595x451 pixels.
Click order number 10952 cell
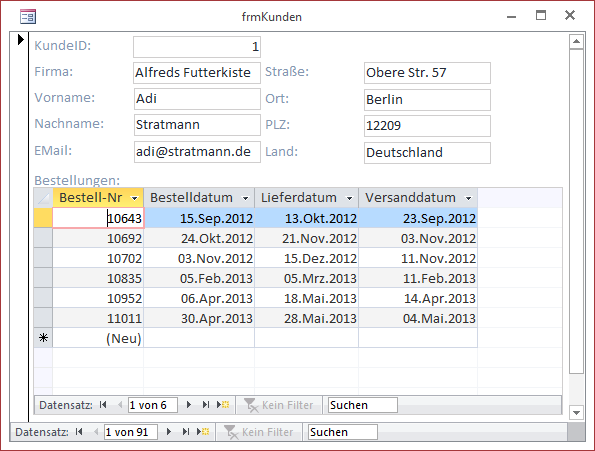coord(98,299)
